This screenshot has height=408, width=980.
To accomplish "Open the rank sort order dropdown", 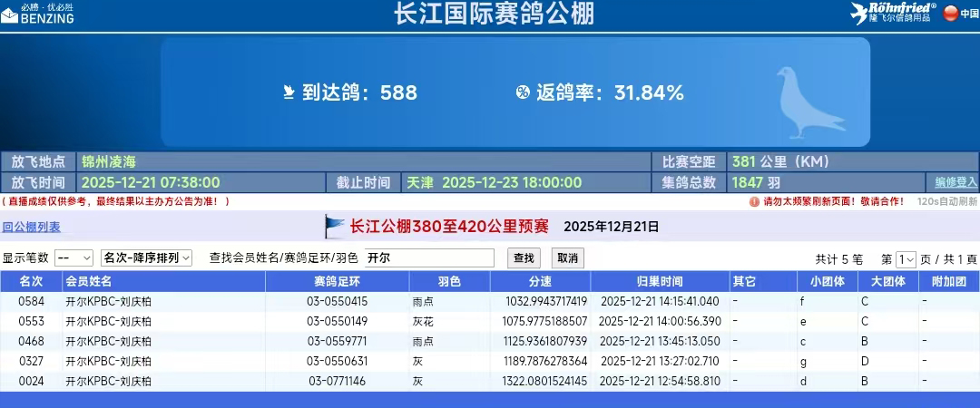I will click(x=147, y=258).
